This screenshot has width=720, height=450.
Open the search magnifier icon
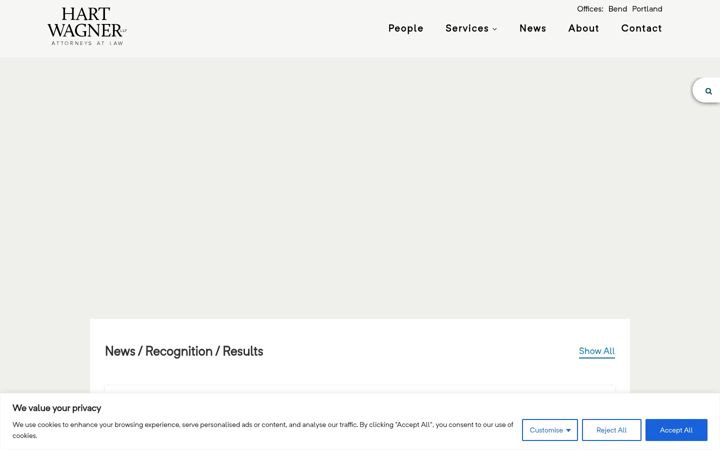click(x=709, y=91)
